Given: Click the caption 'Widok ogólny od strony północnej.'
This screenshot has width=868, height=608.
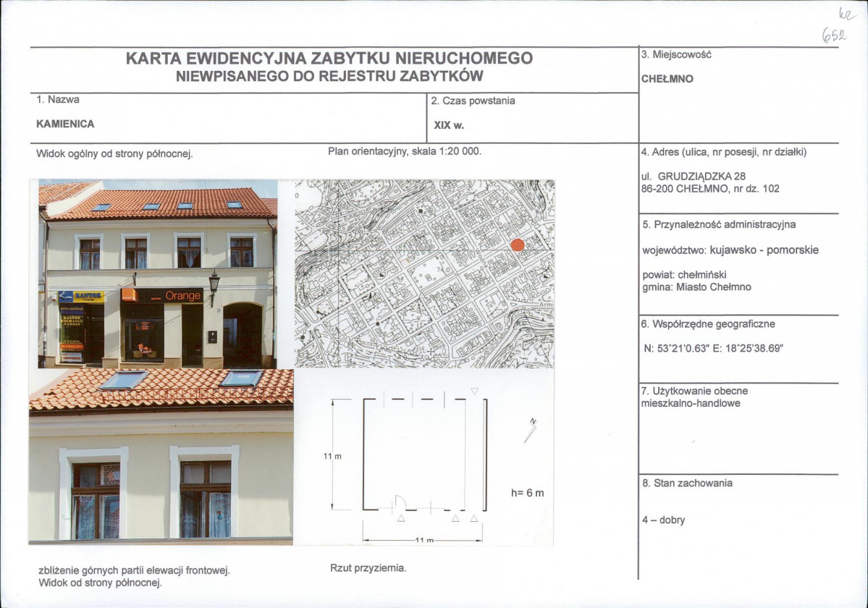Looking at the screenshot, I should pyautogui.click(x=114, y=153).
